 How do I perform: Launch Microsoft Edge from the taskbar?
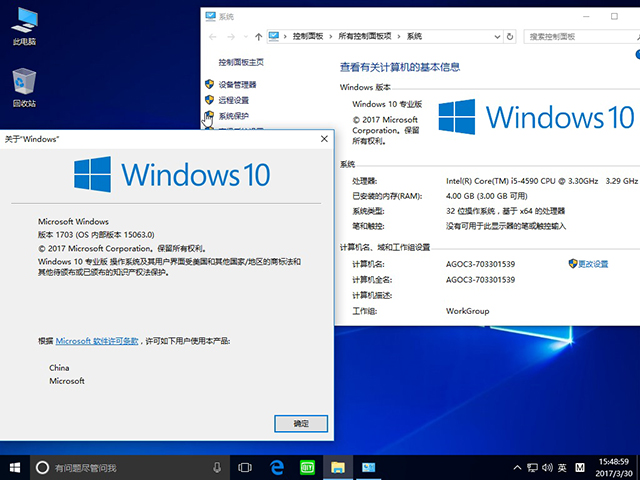(x=277, y=467)
